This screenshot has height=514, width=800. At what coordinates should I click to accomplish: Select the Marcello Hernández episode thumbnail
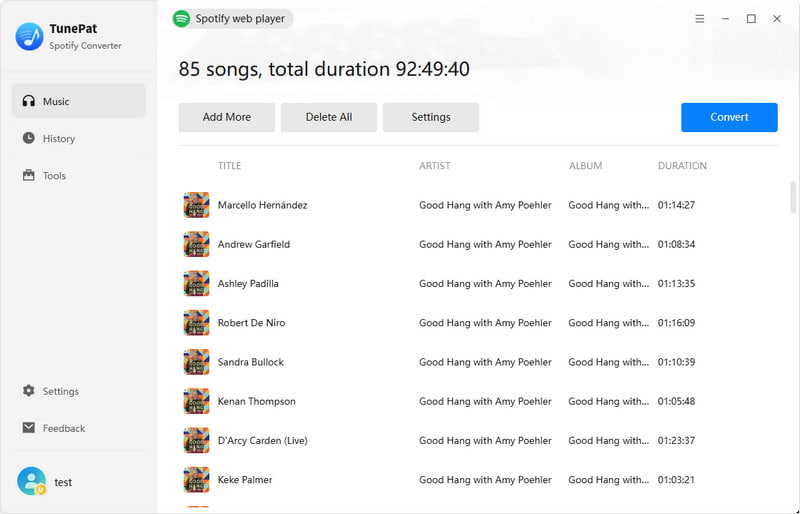[x=196, y=205]
